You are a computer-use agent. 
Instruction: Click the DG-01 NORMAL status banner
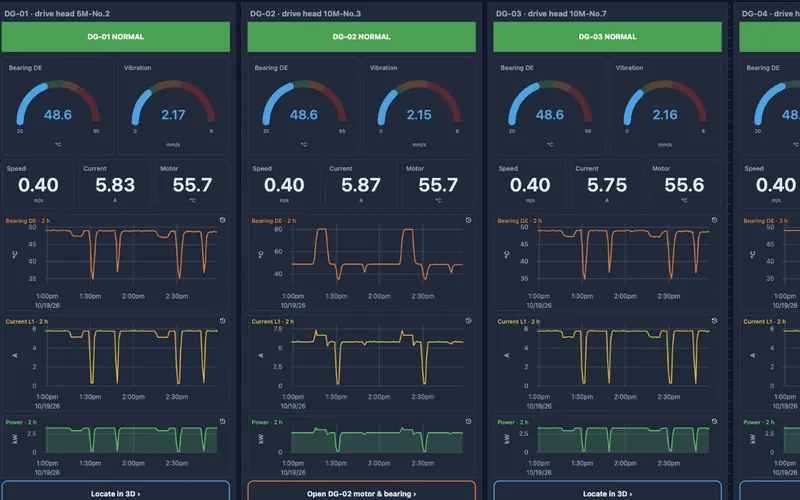click(x=116, y=37)
